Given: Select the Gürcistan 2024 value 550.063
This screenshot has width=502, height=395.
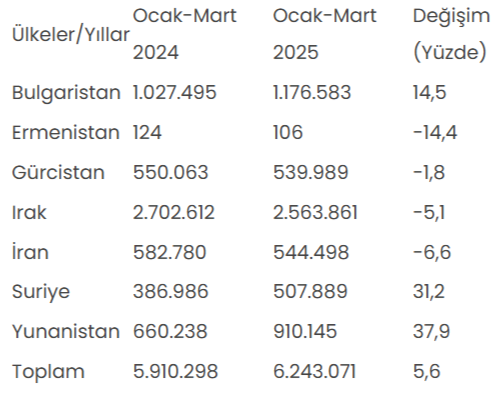Looking at the screenshot, I should [171, 172].
